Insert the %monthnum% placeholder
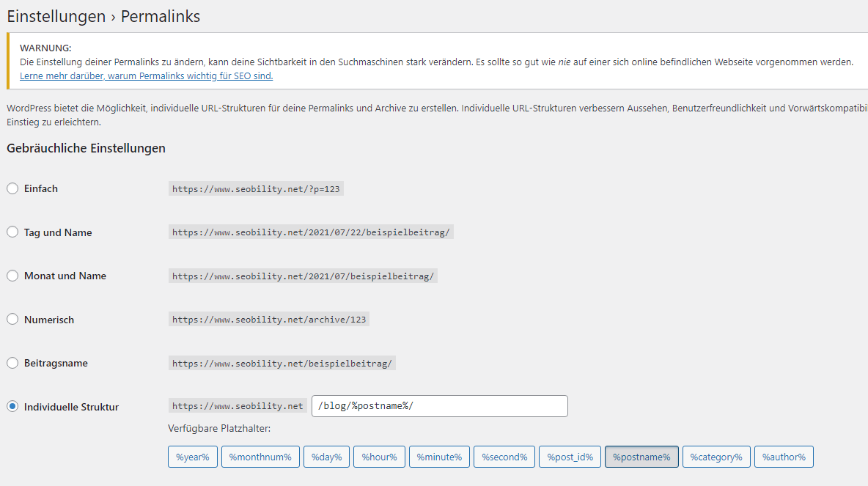 [260, 457]
